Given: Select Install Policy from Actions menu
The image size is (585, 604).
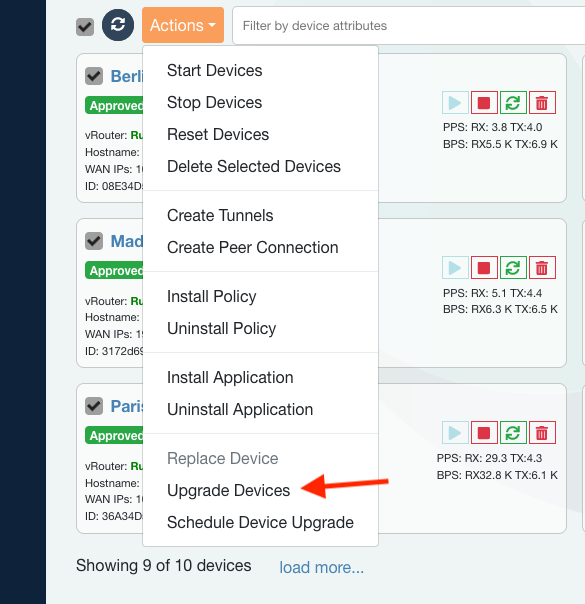Looking at the screenshot, I should click(x=211, y=297).
